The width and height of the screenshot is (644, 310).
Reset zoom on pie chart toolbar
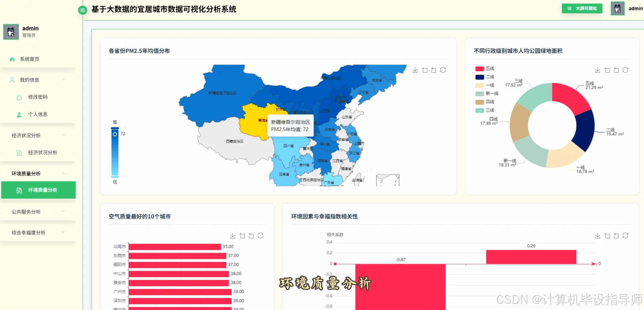click(x=616, y=70)
